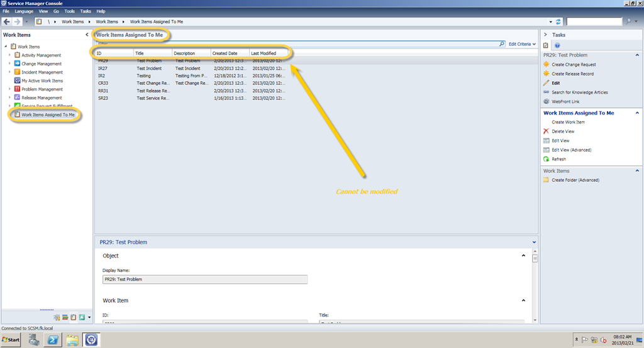Screen dimensions: 644x348
Task: Open the WebFront Link task
Action: coord(565,101)
